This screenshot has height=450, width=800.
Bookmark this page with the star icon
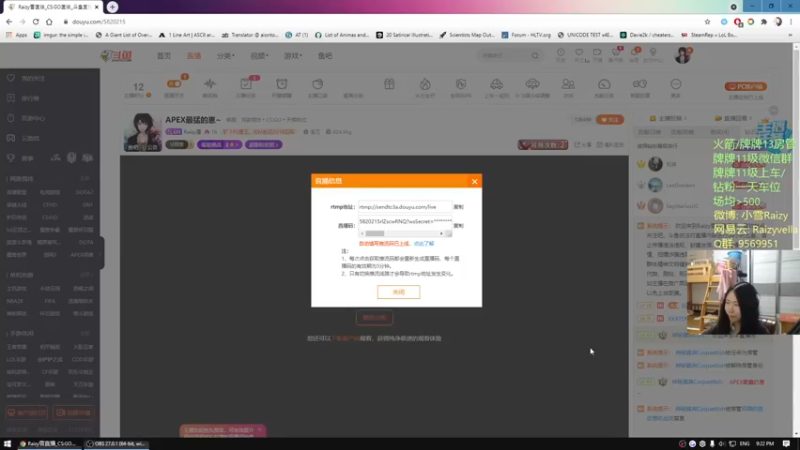pos(707,22)
